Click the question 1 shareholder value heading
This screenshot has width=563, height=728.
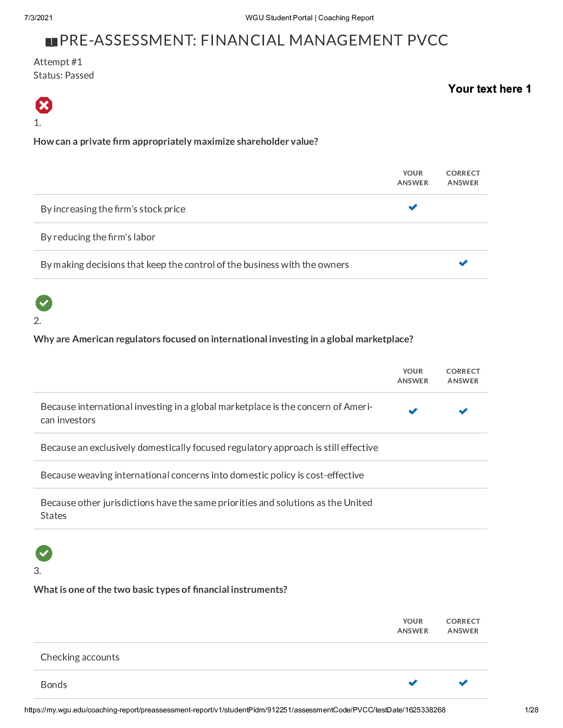[x=176, y=142]
